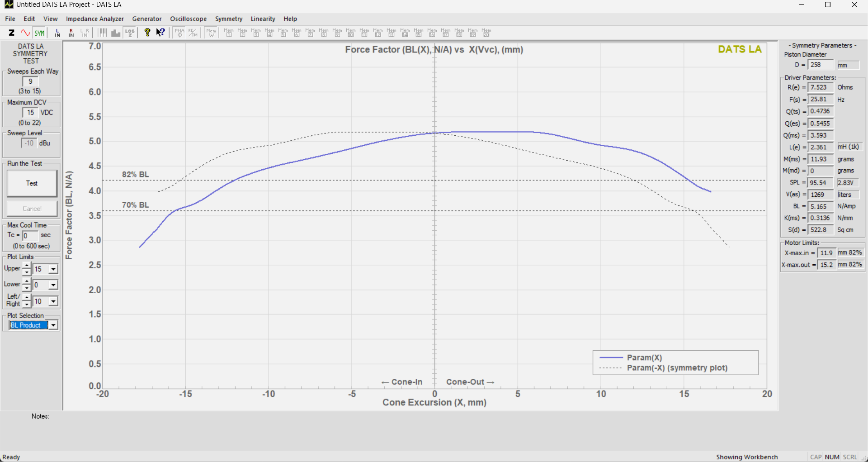Click the Sweeps Each Way input field
868x462 pixels.
point(30,81)
